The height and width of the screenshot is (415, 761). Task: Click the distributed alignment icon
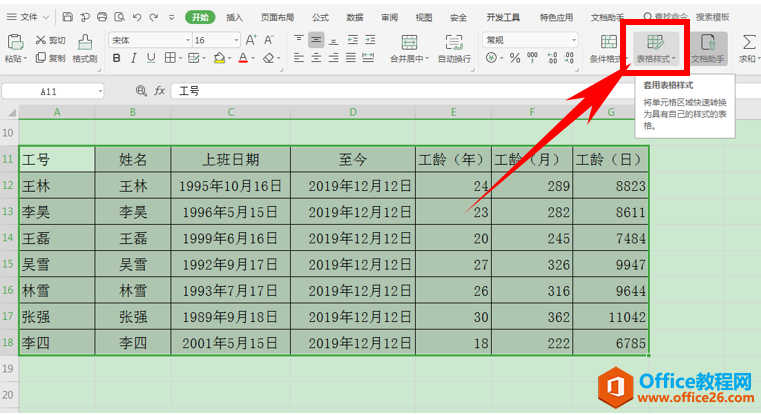pyautogui.click(x=368, y=58)
